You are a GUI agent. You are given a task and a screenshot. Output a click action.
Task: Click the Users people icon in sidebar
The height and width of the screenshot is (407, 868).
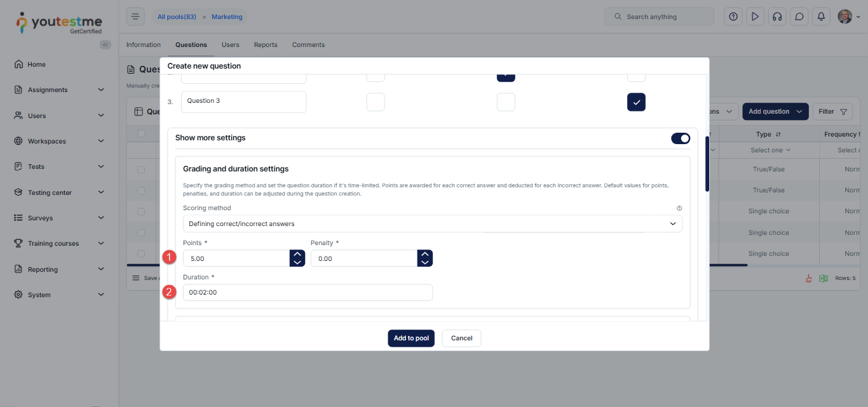[x=18, y=116]
